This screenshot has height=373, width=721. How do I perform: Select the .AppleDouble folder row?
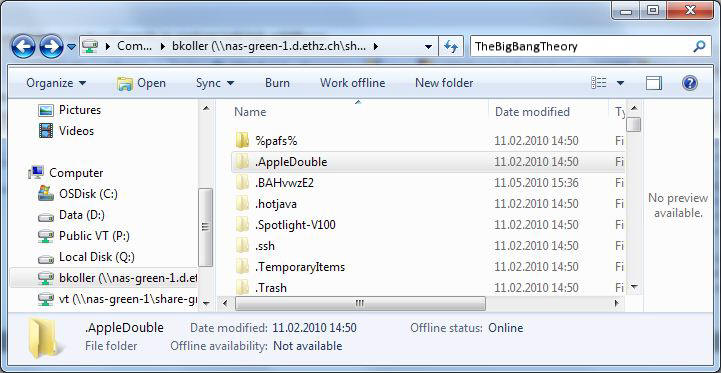click(428, 162)
